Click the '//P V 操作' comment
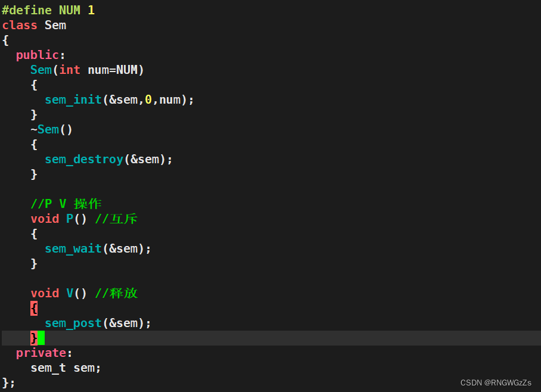The width and height of the screenshot is (541, 392). point(66,204)
